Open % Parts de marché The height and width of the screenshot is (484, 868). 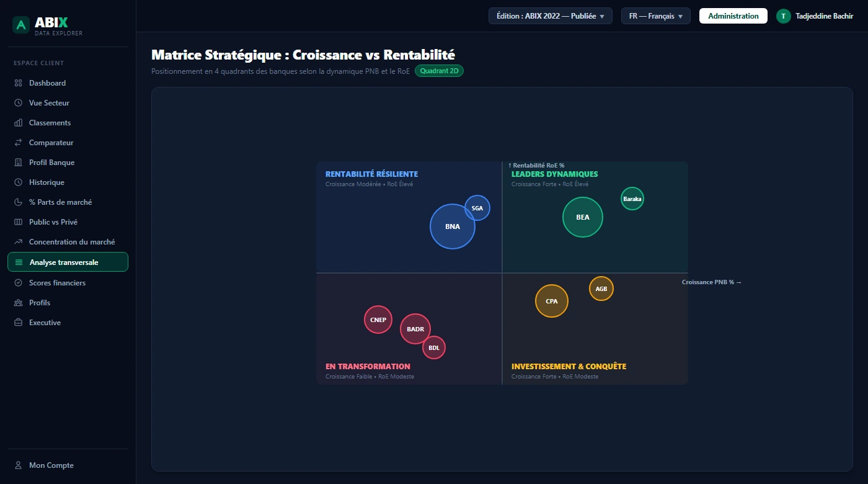[68, 202]
